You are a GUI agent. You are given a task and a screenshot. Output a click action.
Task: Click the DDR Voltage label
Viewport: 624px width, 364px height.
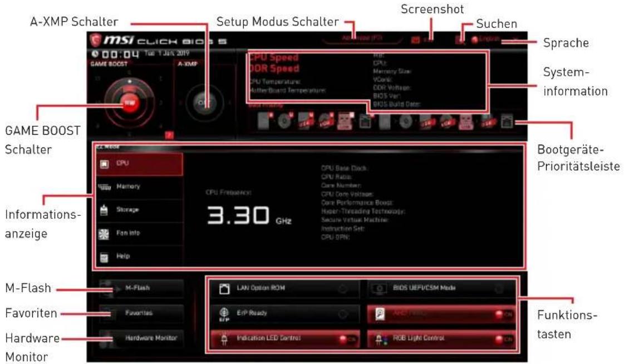391,87
